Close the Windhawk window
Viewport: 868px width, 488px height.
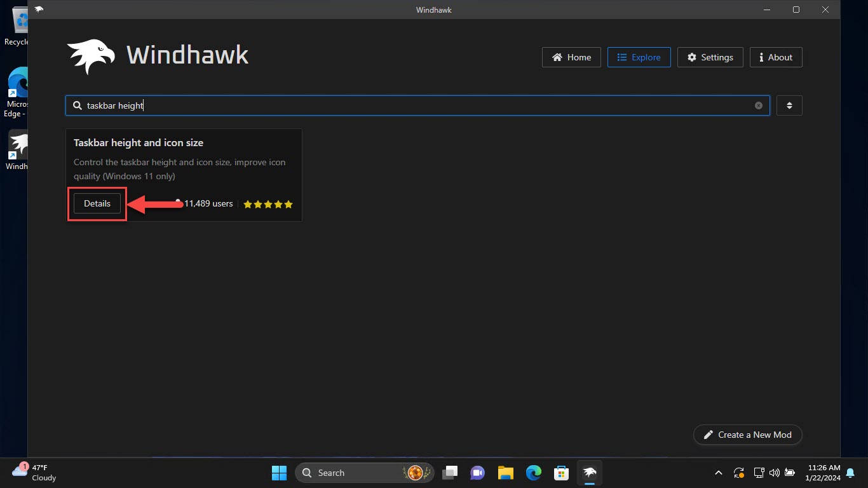pyautogui.click(x=825, y=10)
